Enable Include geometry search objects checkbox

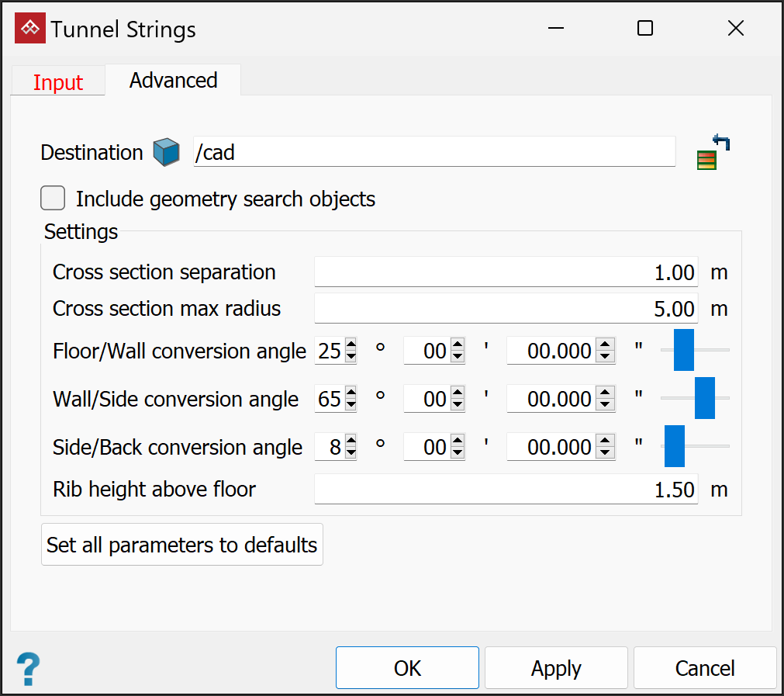53,199
